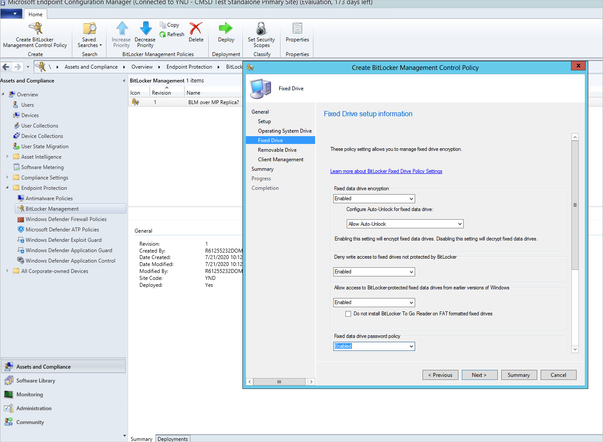603x442 pixels.
Task: Open Saved Searches in the ribbon
Action: pos(90,35)
